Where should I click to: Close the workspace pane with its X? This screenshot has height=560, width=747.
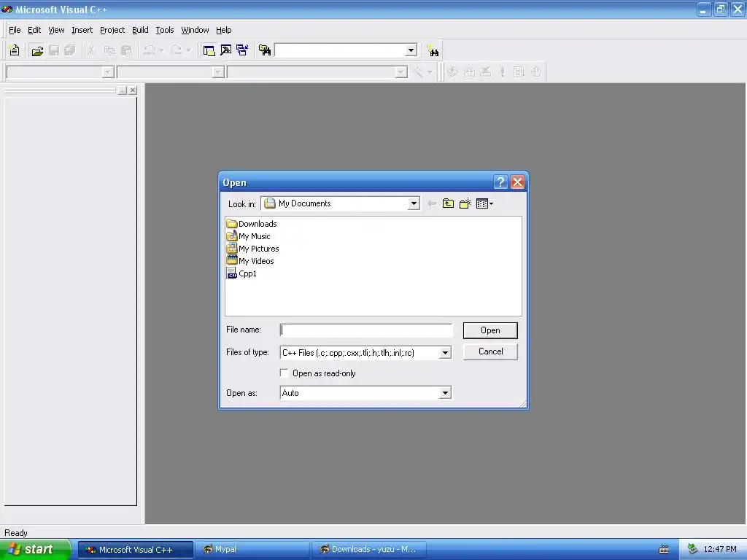(x=133, y=90)
